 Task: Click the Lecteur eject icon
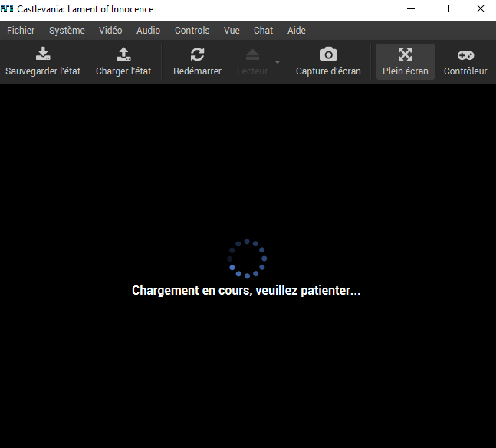(252, 54)
